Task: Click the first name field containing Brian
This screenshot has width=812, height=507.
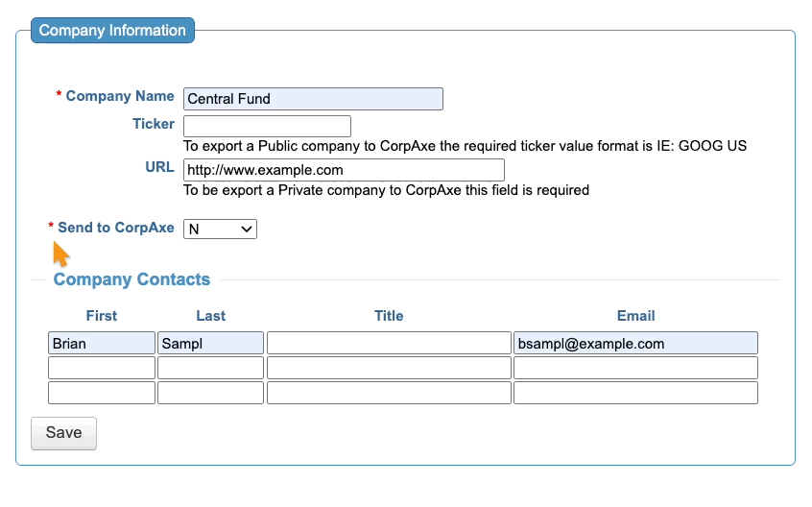Action: click(101, 343)
